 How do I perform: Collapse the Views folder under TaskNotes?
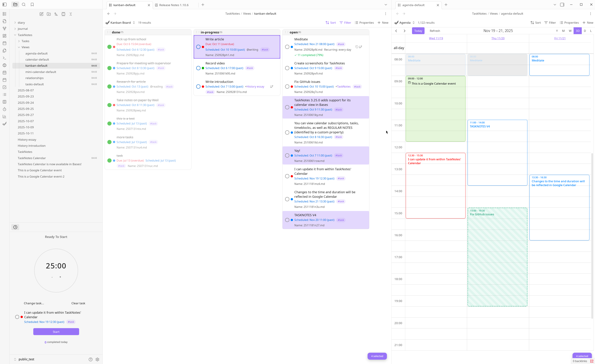(x=19, y=47)
